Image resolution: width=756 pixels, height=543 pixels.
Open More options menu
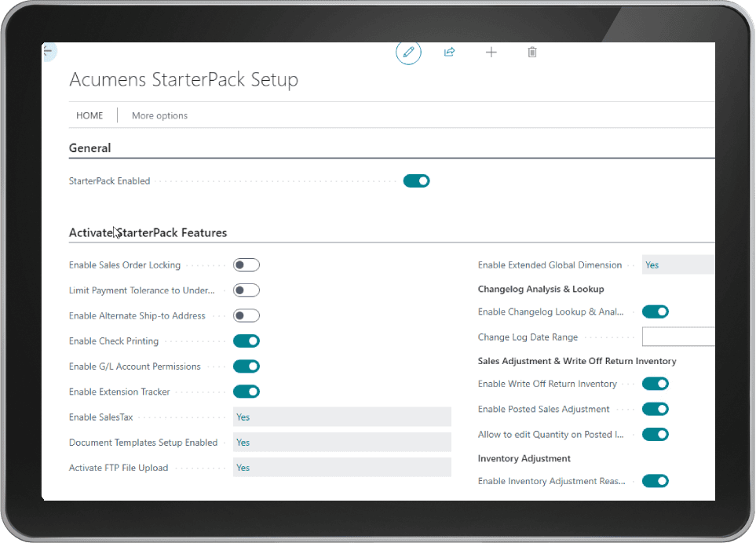tap(159, 115)
